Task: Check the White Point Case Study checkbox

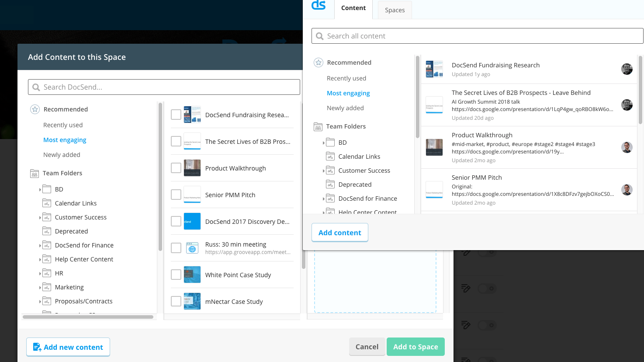Action: [x=176, y=275]
